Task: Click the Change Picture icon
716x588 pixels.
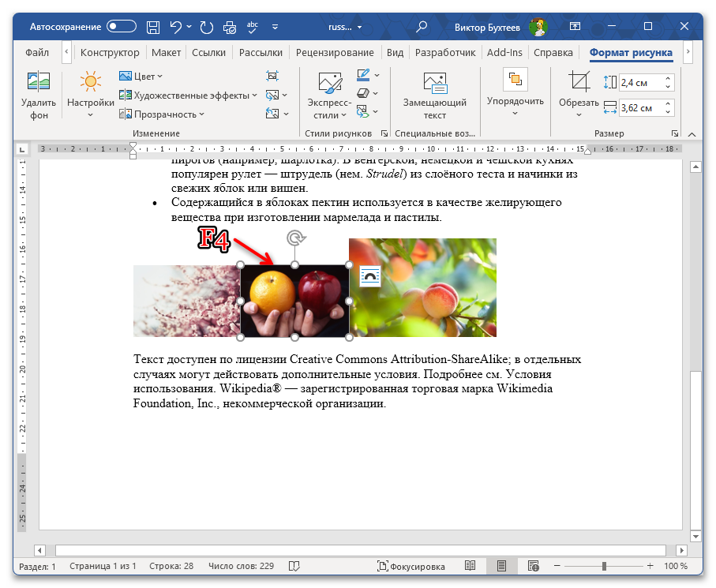Action: (x=272, y=95)
